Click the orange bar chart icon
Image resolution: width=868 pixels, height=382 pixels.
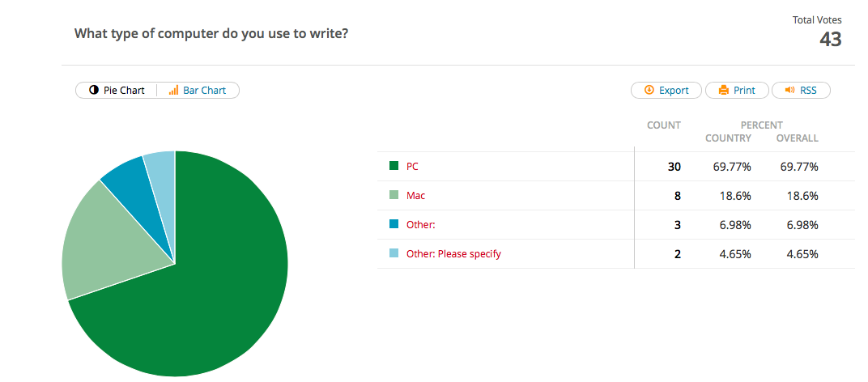(x=173, y=91)
